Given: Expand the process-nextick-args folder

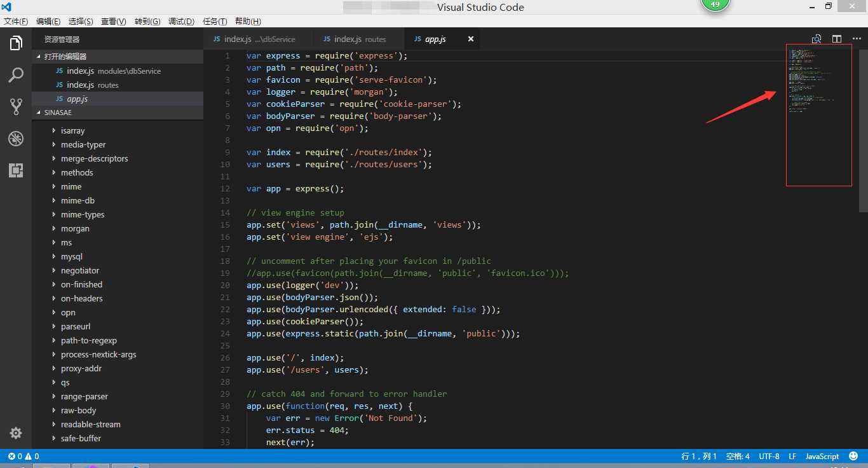Looking at the screenshot, I should point(118,354).
